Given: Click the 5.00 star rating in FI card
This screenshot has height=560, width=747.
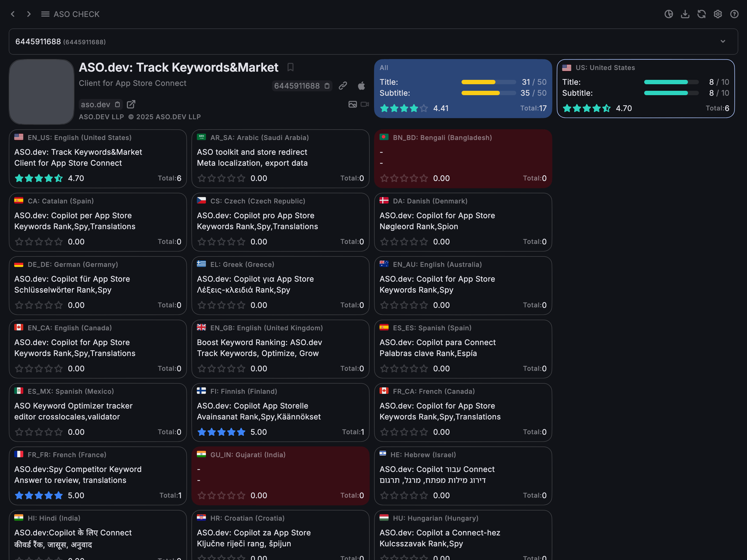Looking at the screenshot, I should 221,432.
